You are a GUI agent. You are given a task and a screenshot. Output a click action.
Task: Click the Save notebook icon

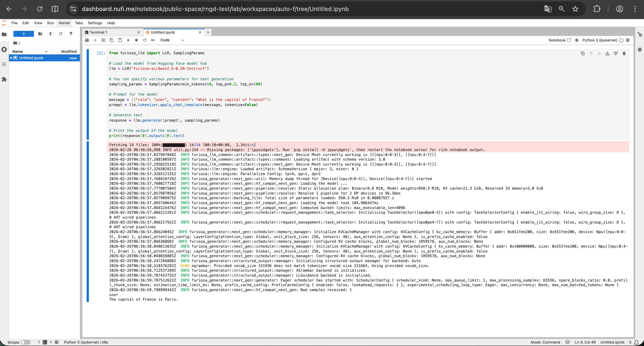pyautogui.click(x=87, y=40)
